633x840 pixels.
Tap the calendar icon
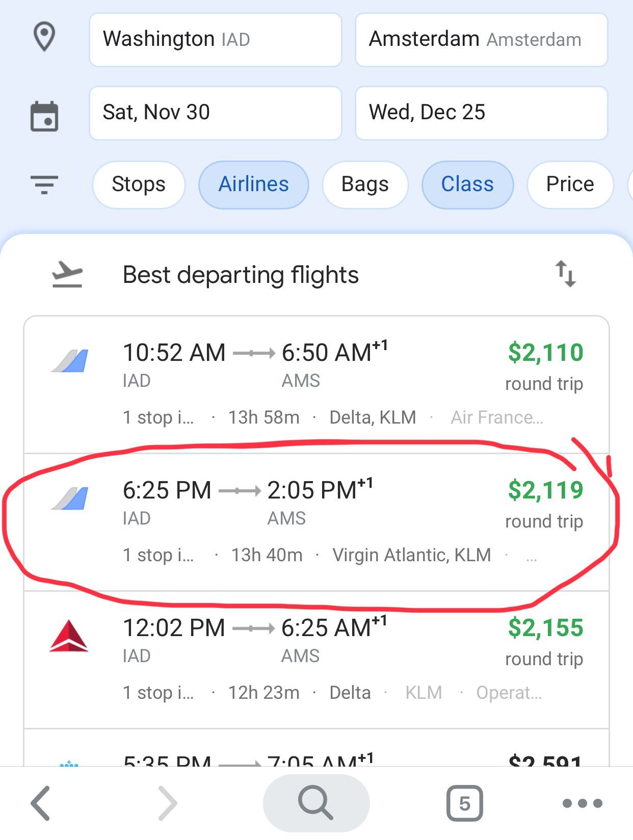(x=44, y=116)
